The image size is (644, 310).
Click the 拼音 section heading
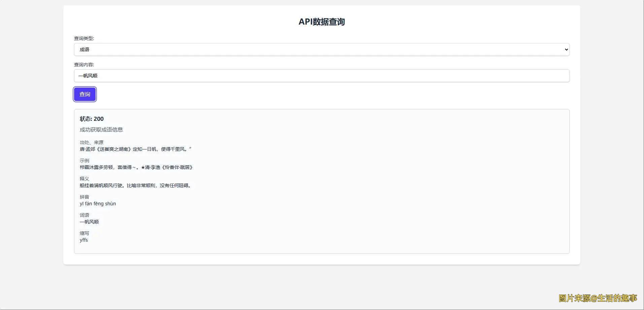[x=84, y=197]
